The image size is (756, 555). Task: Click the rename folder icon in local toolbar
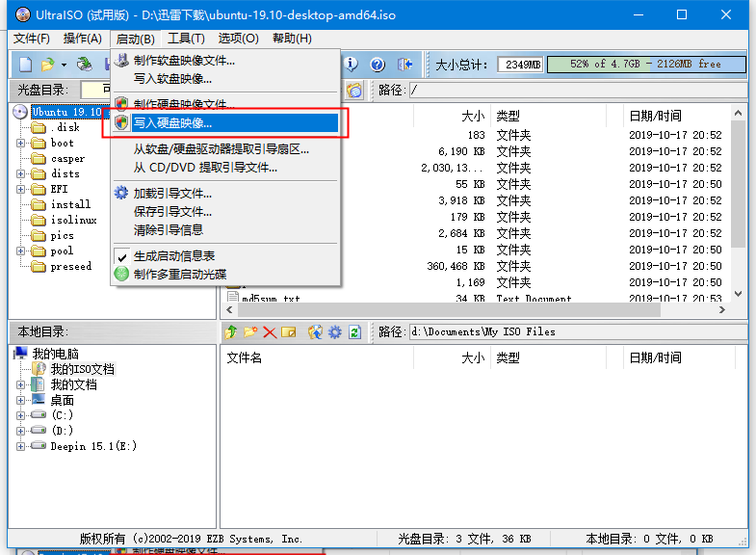289,331
